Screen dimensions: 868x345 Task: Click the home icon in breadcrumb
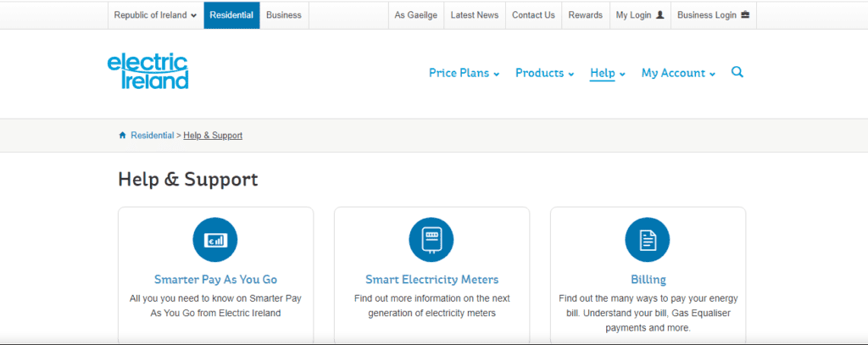(x=122, y=135)
